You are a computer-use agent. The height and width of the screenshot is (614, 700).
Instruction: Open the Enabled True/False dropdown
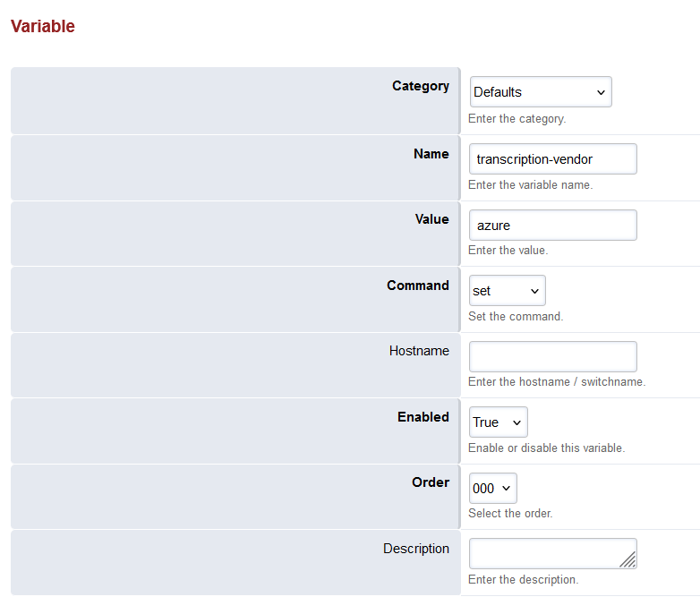(x=498, y=422)
